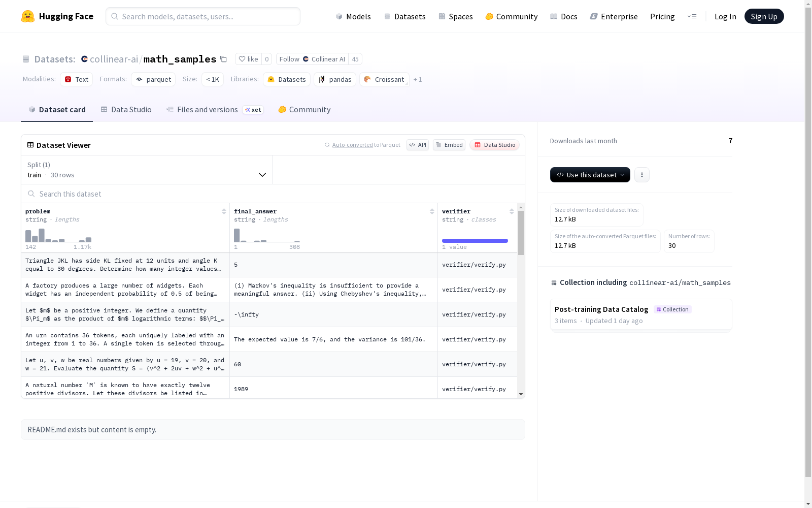Open Data Studio from the viewer header
This screenshot has height=508, width=812.
pyautogui.click(x=494, y=145)
